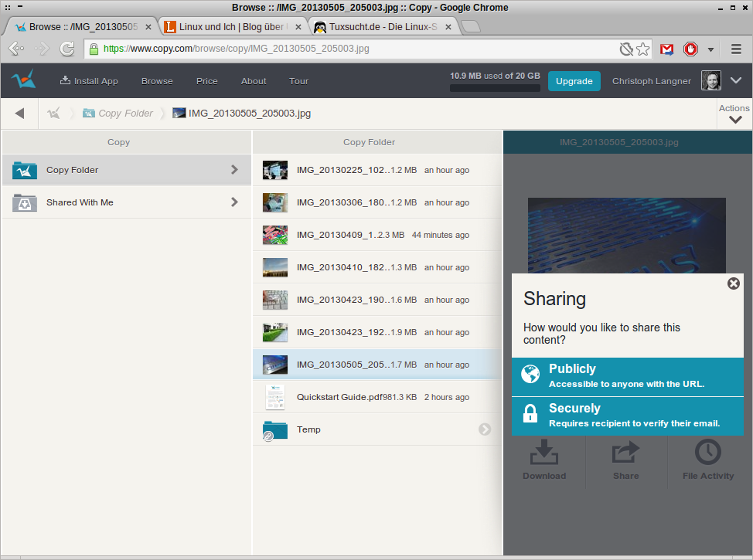
Task: Expand the Actions dropdown
Action: click(734, 114)
